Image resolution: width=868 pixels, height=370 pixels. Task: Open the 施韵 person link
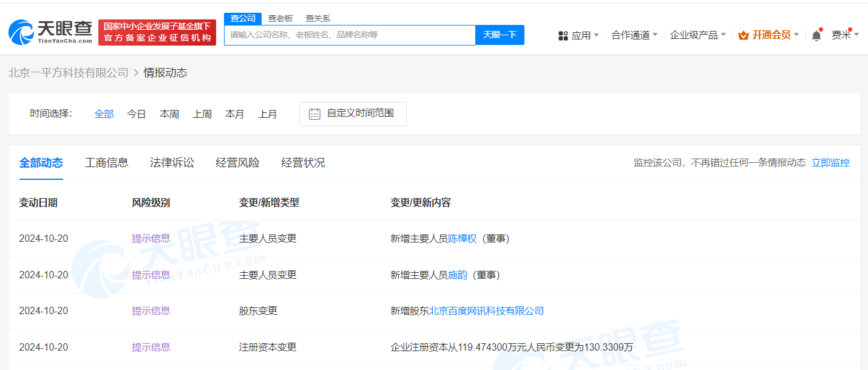click(458, 275)
